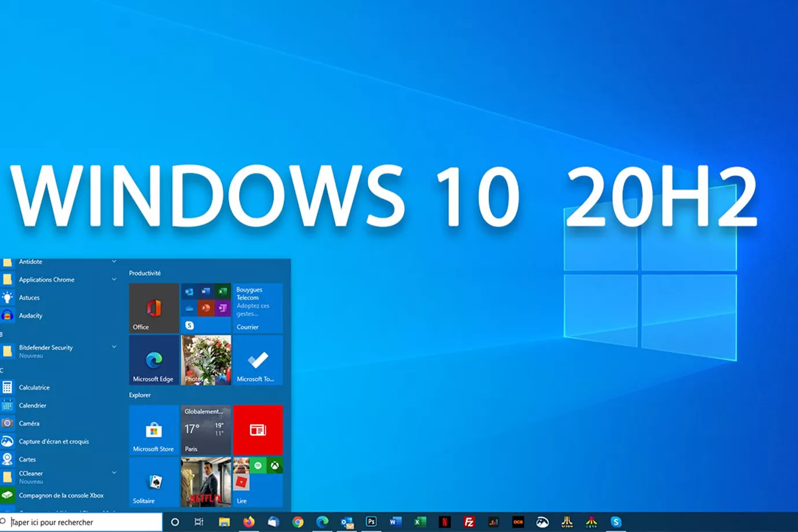This screenshot has height=532, width=798.
Task: Open Excel from the taskbar
Action: click(420, 522)
